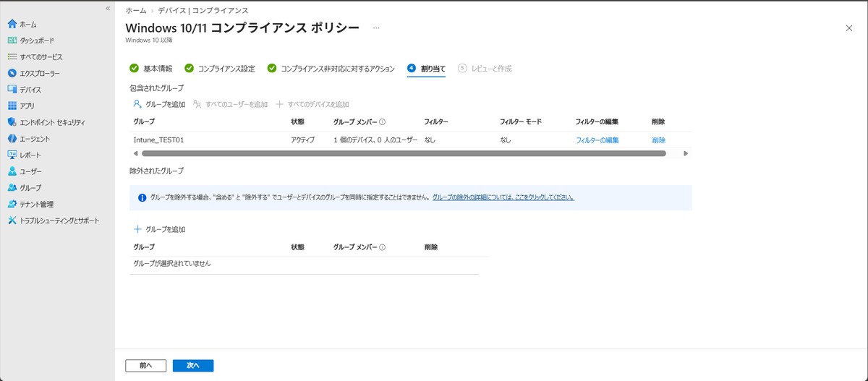Click the scrollbar left arrow
The image size is (868, 381).
click(135, 153)
